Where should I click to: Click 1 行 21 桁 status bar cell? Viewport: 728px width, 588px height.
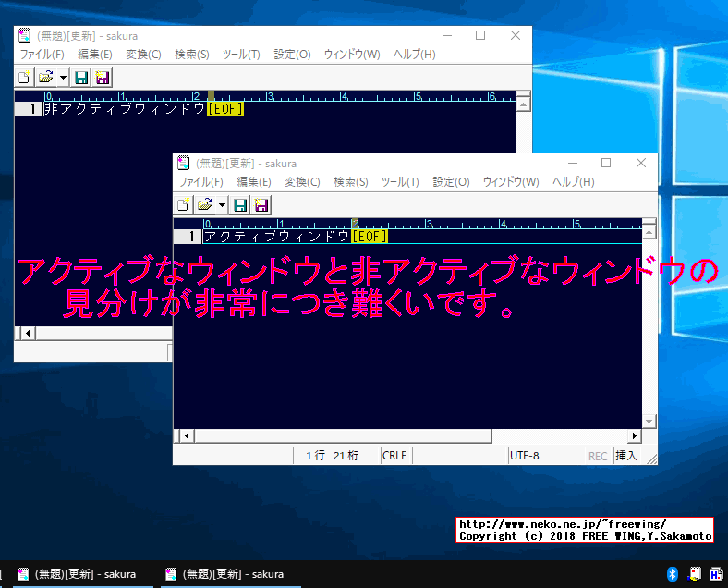(335, 456)
